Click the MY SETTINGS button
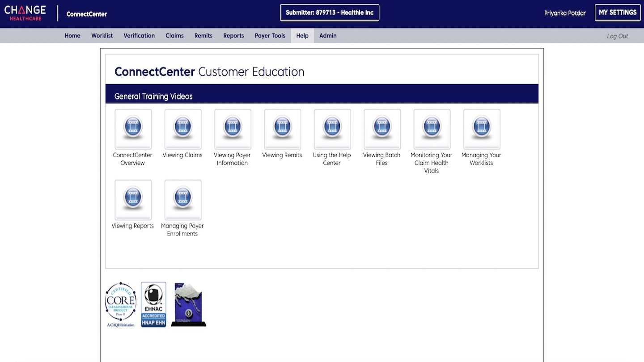Image resolution: width=644 pixels, height=362 pixels. (618, 13)
